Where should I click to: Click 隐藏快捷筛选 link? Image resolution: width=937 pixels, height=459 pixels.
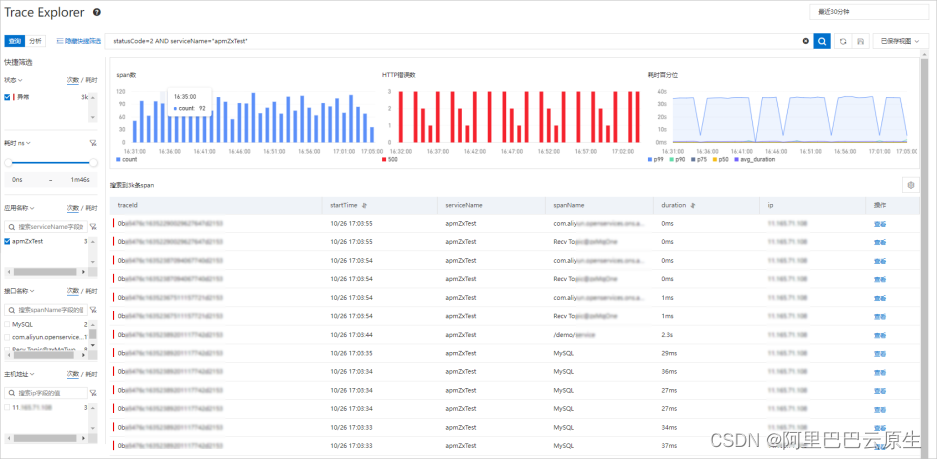[79, 41]
